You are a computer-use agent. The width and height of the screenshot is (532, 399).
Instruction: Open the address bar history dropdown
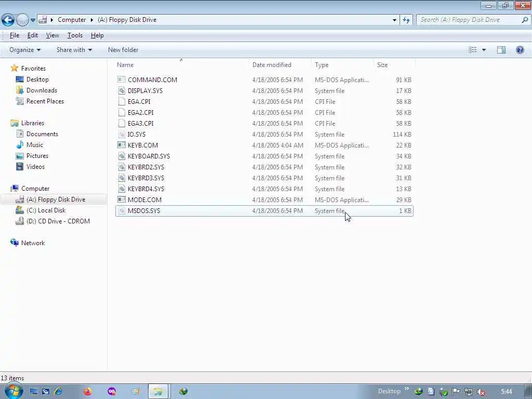coord(394,20)
